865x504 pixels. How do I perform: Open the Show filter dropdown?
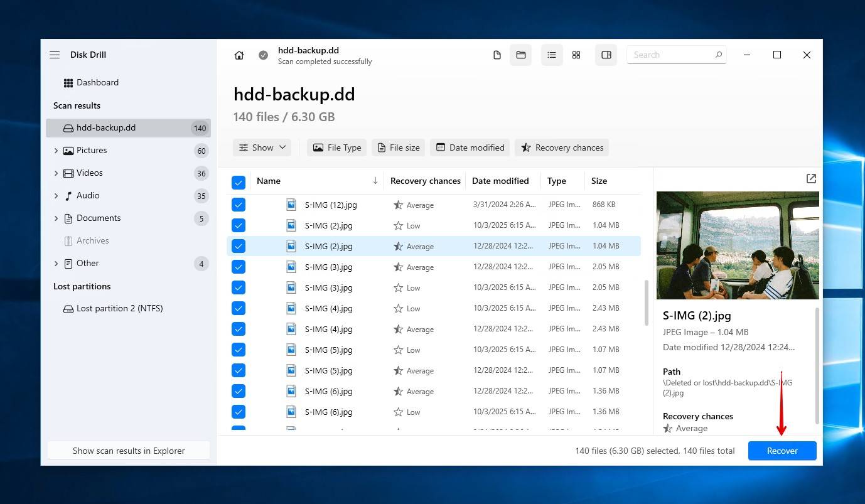[262, 147]
